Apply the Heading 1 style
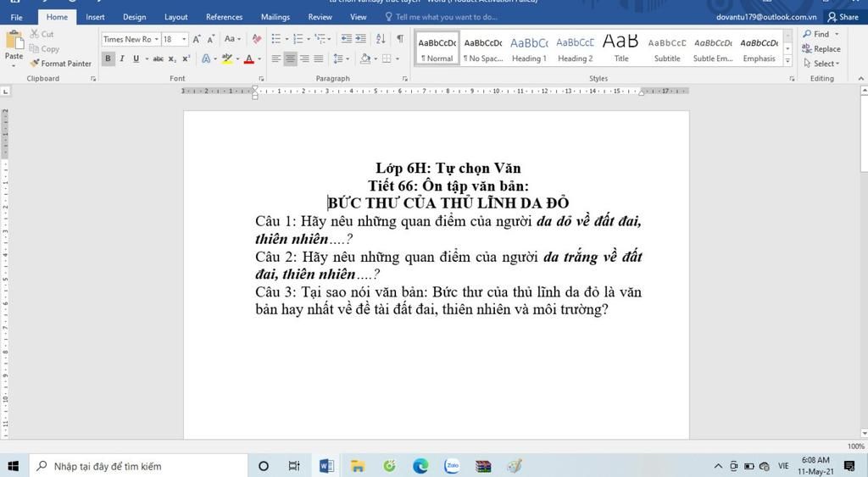Screen dimensions: 868x477 click(529, 48)
